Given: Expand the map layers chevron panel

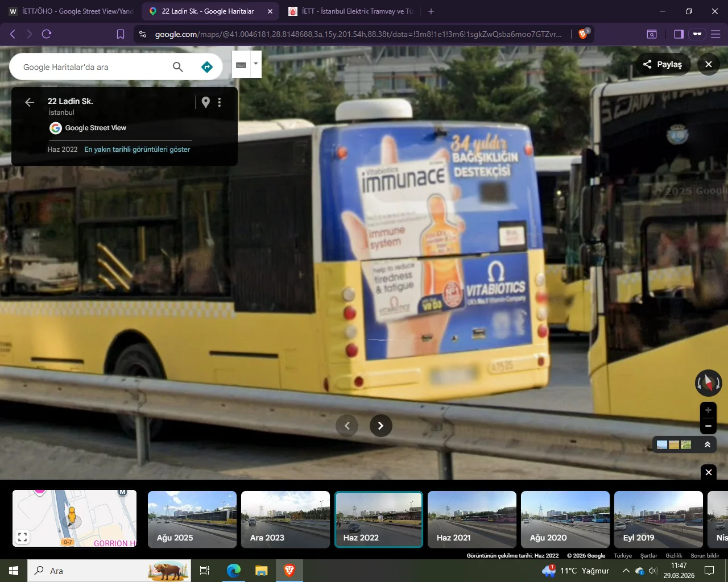Looking at the screenshot, I should pos(708,444).
